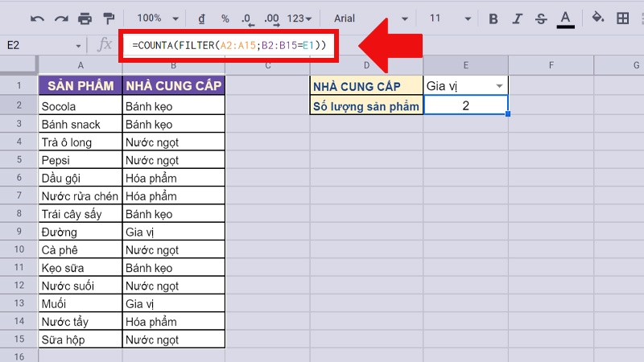The height and width of the screenshot is (362, 644).
Task: Click into the formula bar COUNTA formula
Action: coord(229,46)
